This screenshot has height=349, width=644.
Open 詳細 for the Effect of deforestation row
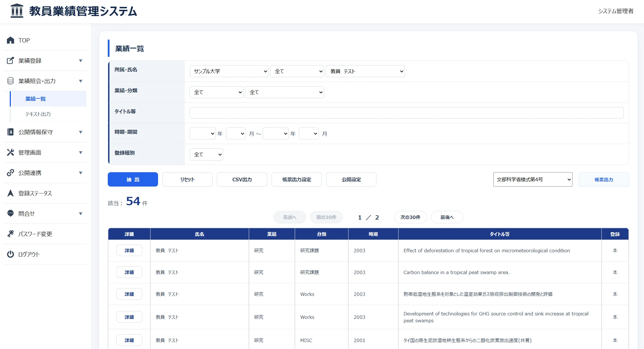(x=129, y=250)
